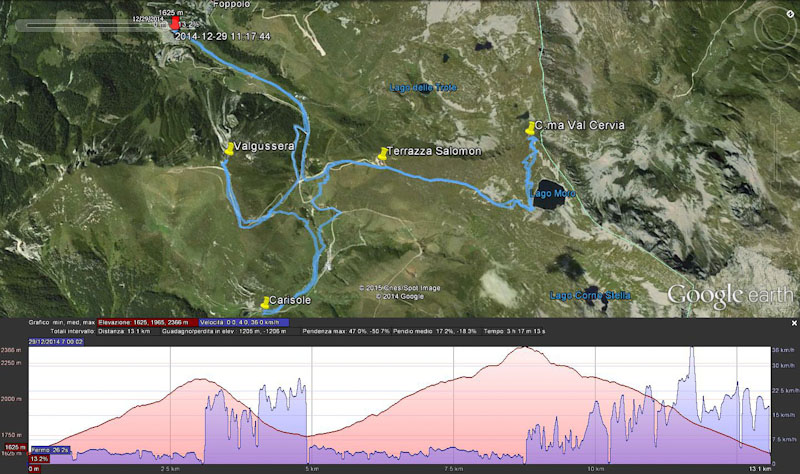Click the Valgussera yellow pushpin placemark
Viewport: 800px width, 474px height.
(x=229, y=148)
